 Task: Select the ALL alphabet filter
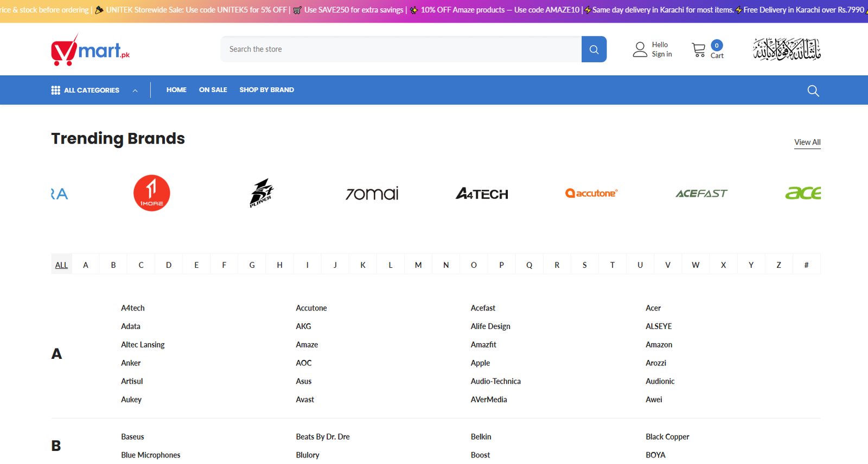point(61,265)
